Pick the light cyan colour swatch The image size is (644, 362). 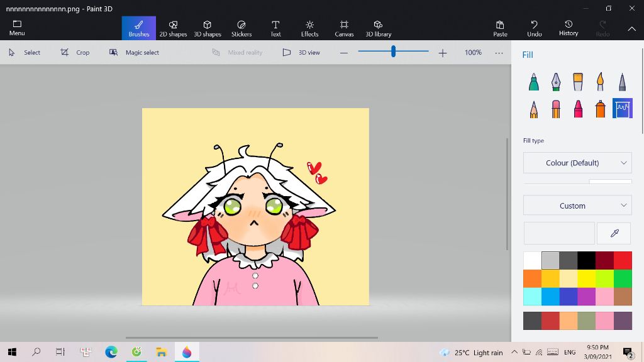[532, 297]
